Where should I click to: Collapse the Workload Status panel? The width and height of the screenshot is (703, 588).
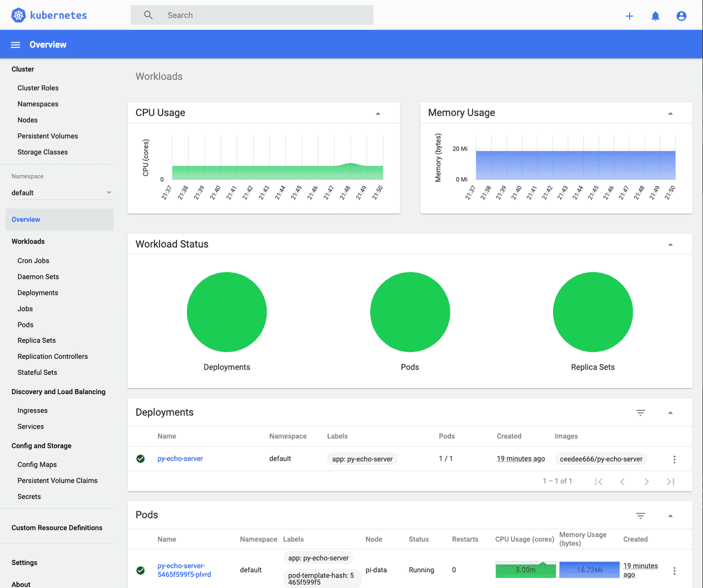pyautogui.click(x=671, y=243)
